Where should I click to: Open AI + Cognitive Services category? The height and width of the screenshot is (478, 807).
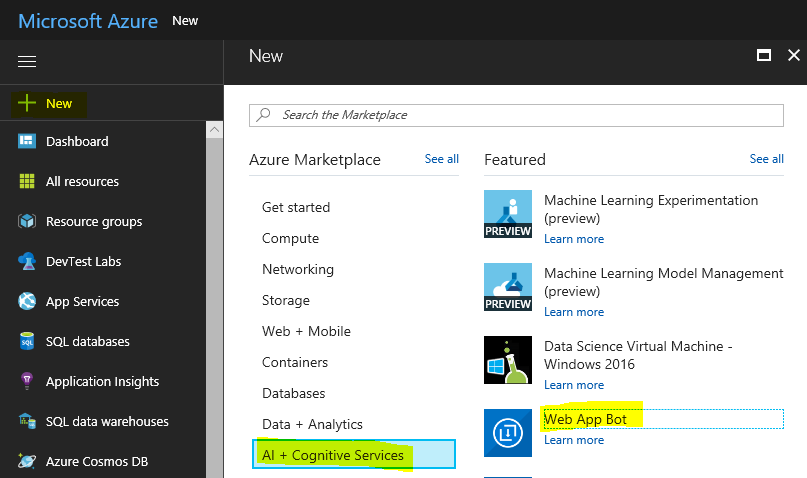[333, 455]
